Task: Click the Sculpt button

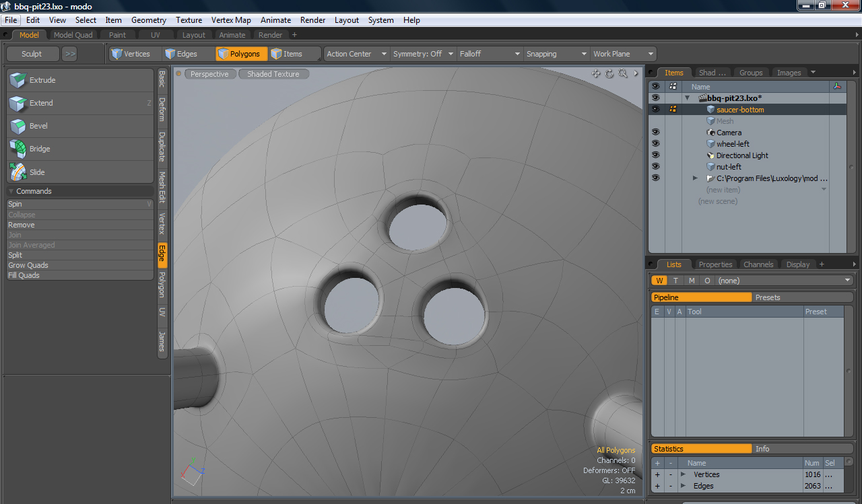Action: (x=32, y=54)
